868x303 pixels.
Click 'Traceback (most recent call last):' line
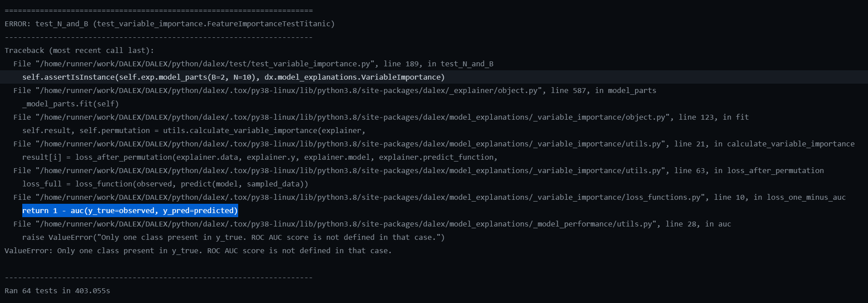79,50
